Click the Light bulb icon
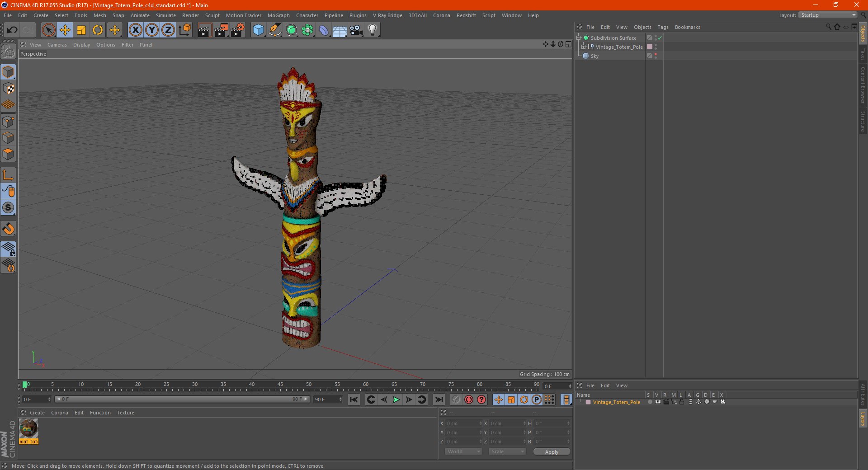The width and height of the screenshot is (868, 470). point(373,30)
